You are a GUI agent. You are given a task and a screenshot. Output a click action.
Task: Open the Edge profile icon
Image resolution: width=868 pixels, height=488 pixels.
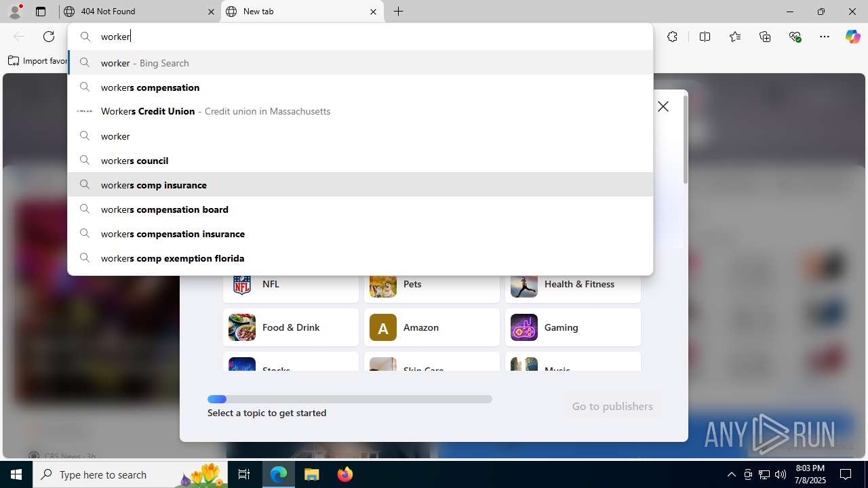(15, 12)
